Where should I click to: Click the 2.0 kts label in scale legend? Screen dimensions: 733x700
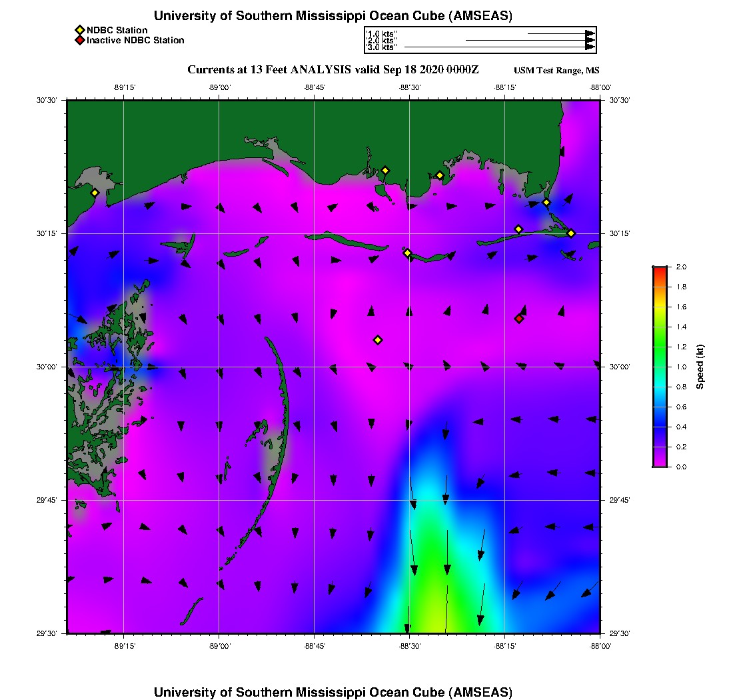coord(382,41)
